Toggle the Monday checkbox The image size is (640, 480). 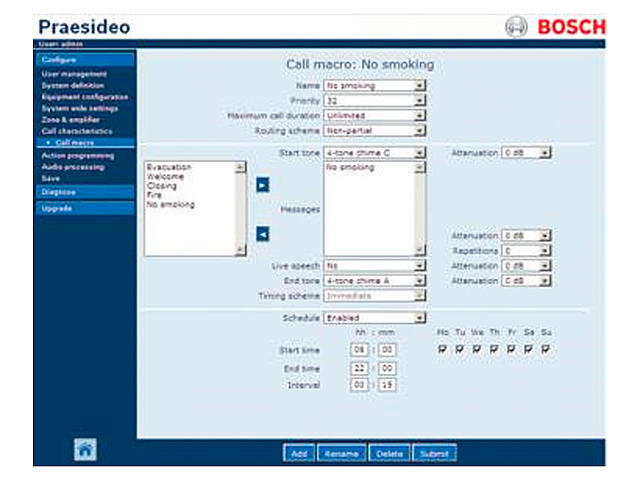[x=442, y=349]
